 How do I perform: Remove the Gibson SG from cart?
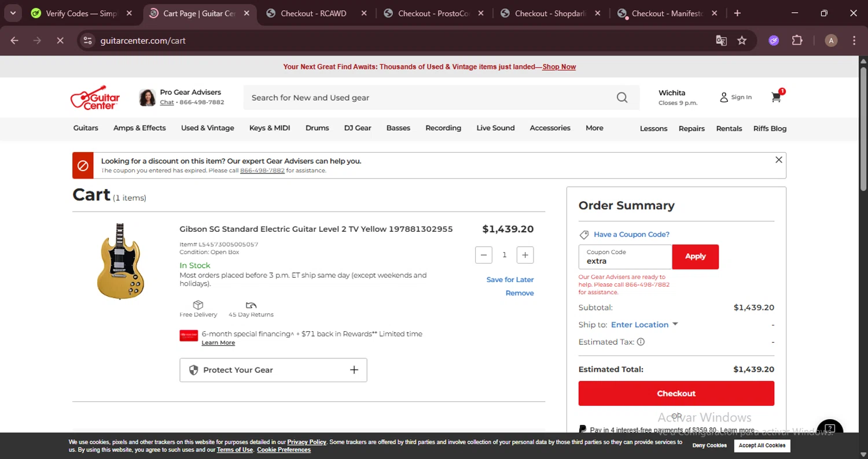[520, 293]
